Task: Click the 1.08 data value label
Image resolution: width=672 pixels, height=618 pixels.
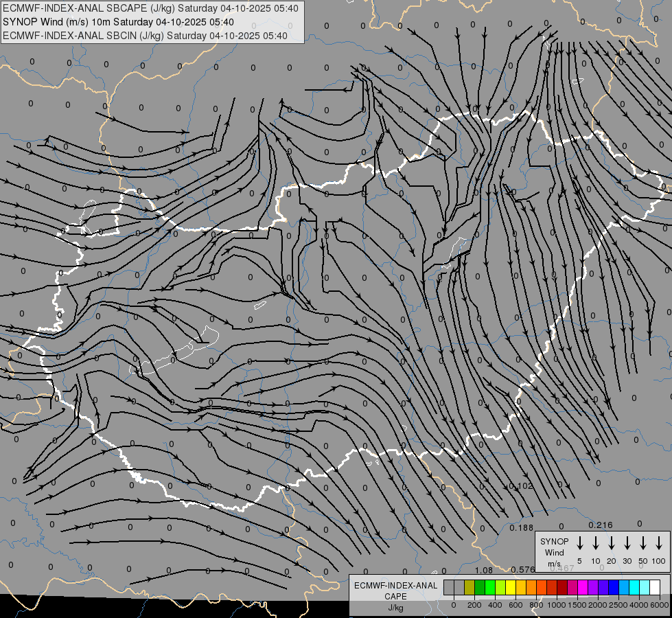Action: pos(483,570)
